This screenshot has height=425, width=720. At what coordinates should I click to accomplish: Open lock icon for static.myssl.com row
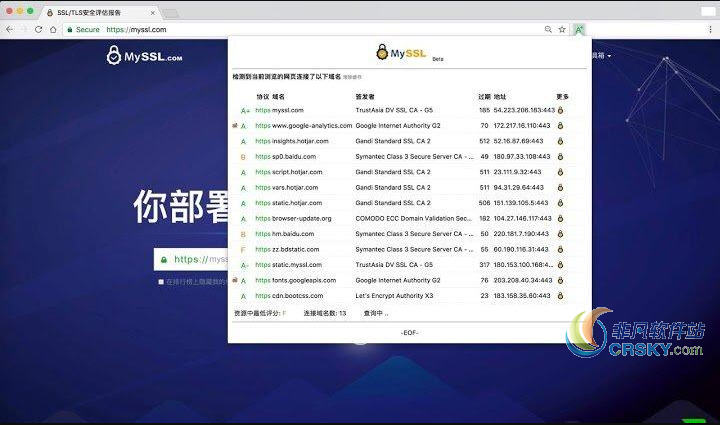[x=560, y=265]
